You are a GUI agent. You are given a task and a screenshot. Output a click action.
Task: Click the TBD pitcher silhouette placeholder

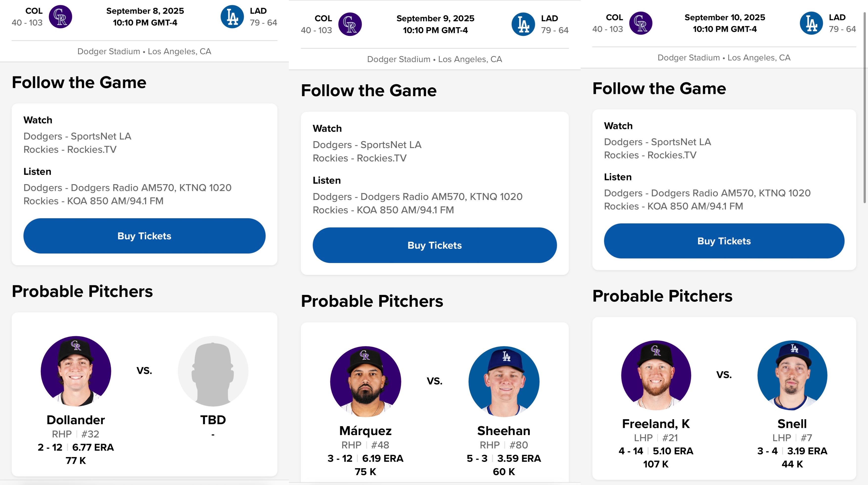[x=213, y=371]
